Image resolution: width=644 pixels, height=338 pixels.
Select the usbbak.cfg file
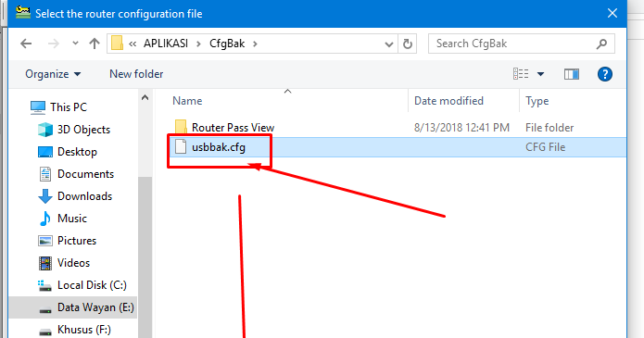point(219,147)
